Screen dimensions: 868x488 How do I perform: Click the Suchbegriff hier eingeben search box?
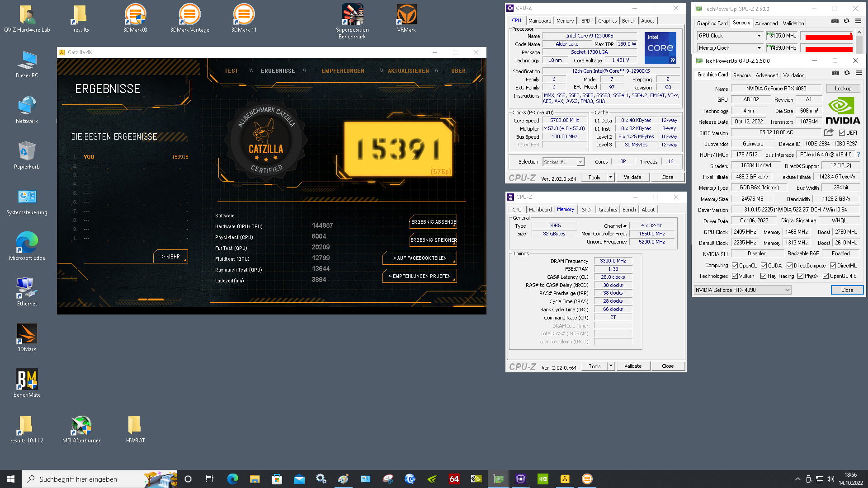tap(99, 479)
